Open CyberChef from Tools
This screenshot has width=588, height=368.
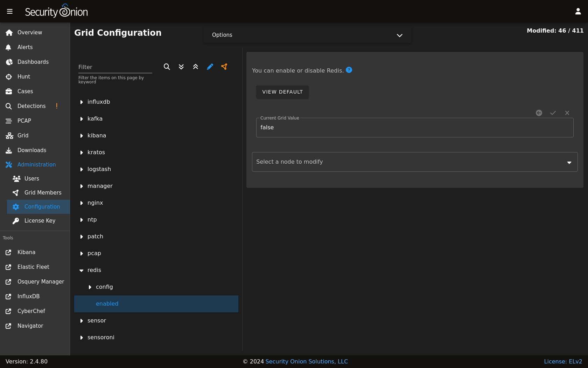(x=35, y=311)
